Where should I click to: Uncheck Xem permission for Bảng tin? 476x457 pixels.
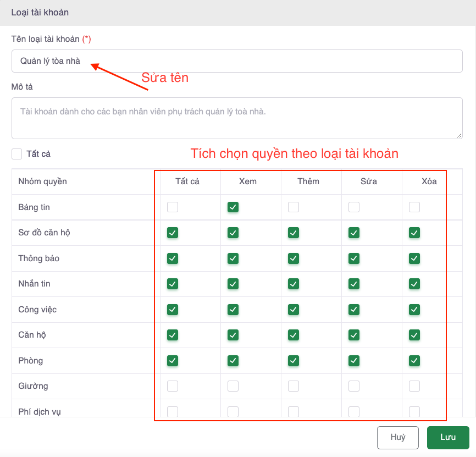[233, 207]
